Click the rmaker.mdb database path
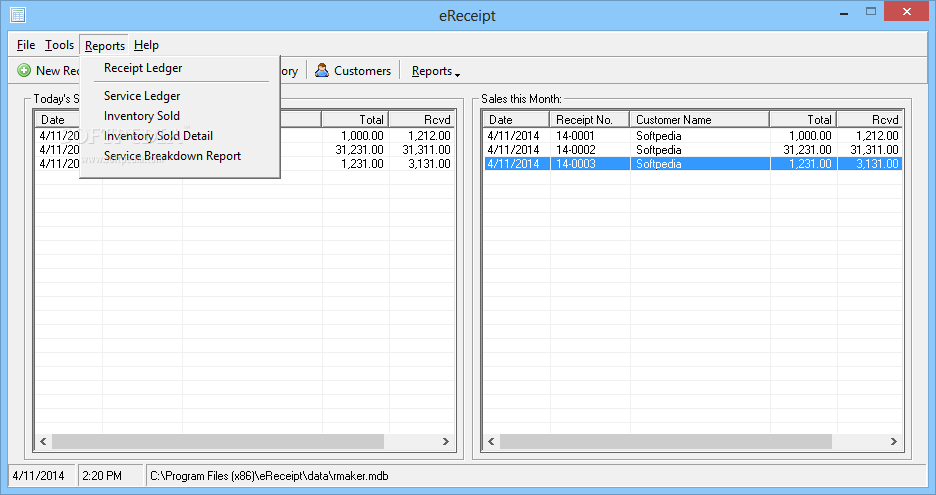The height and width of the screenshot is (495, 936). [x=269, y=476]
